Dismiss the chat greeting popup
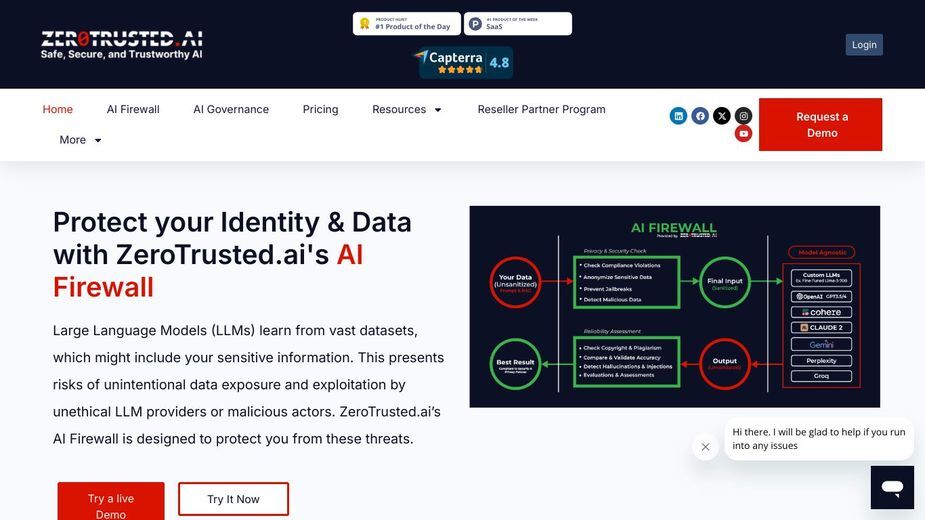This screenshot has height=520, width=925. (x=705, y=447)
